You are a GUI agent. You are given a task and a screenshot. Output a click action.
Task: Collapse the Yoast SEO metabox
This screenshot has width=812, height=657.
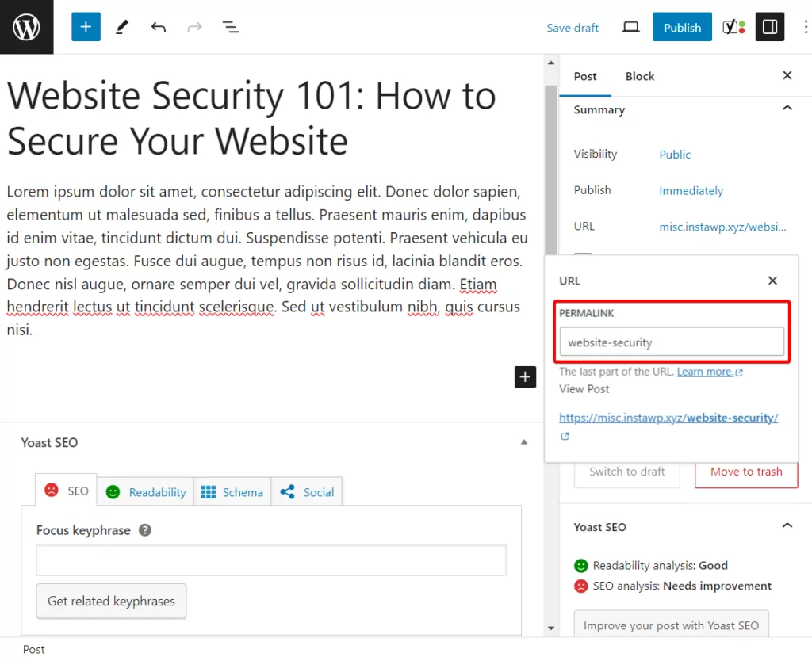[524, 442]
